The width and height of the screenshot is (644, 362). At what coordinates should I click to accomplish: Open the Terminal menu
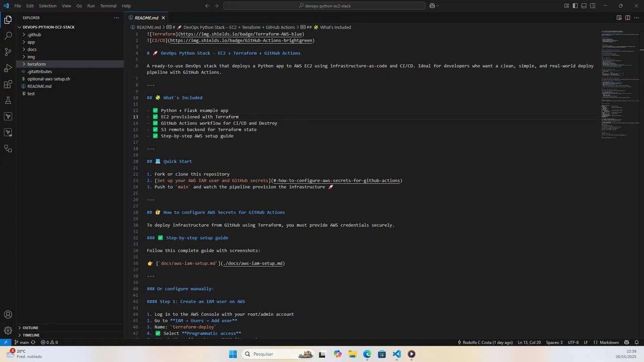point(108,6)
